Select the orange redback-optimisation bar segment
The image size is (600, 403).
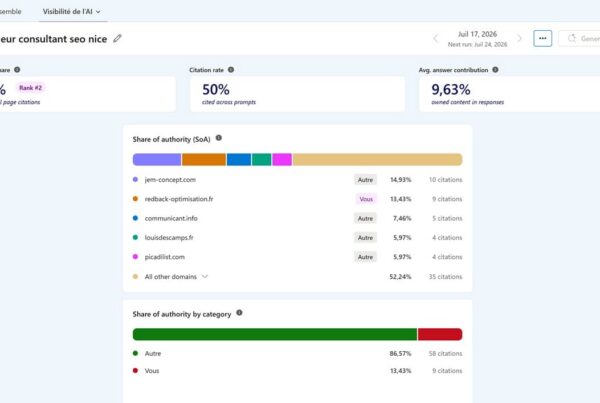coord(204,160)
